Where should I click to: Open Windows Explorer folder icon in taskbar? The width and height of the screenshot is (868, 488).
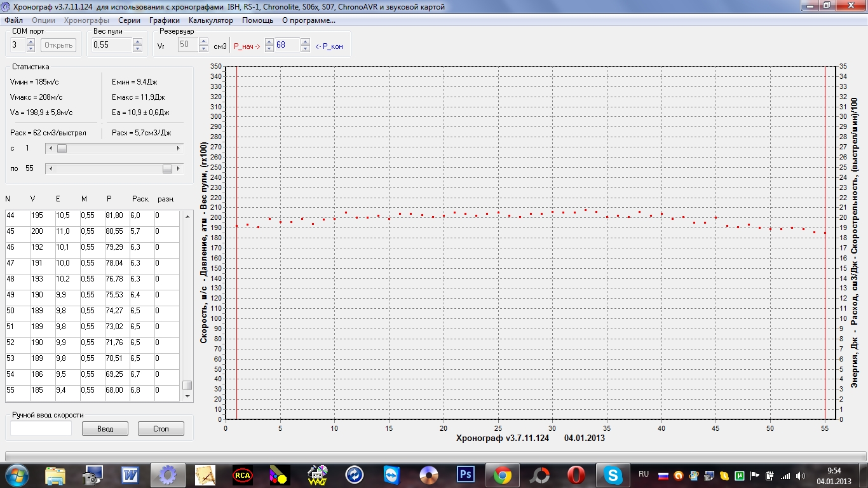[x=56, y=475]
